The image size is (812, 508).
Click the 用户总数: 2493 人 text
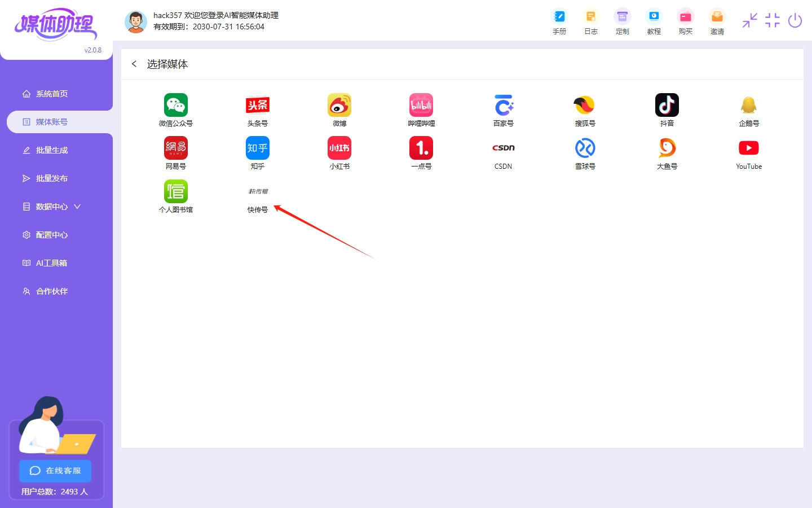coord(55,492)
